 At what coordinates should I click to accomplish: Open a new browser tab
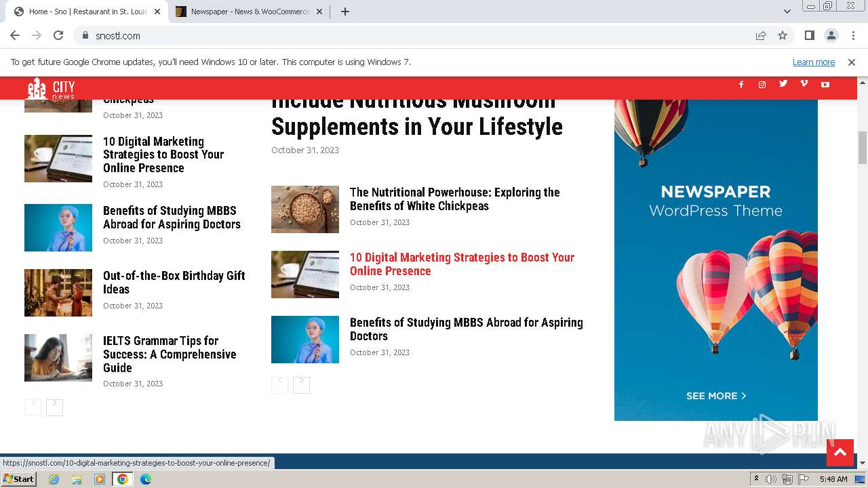345,12
